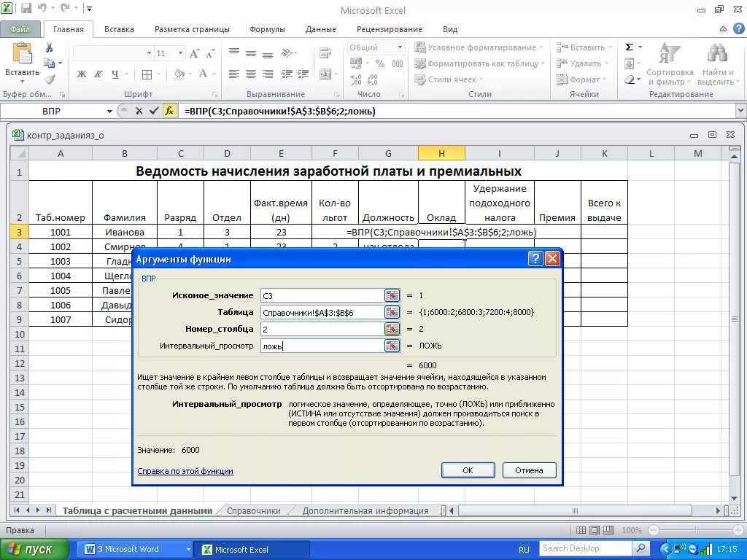Toggle align text left
This screenshot has width=747, height=560.
[233, 74]
